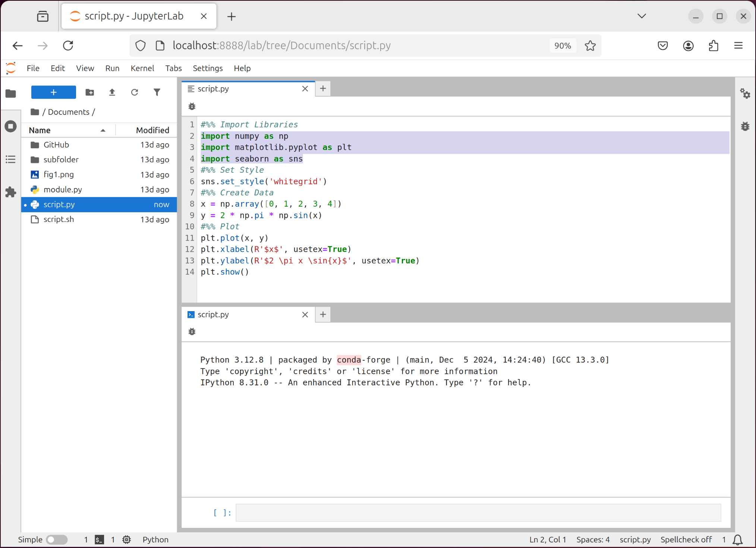This screenshot has height=548, width=756.
Task: Click the New Folder icon in file browser
Action: click(x=90, y=92)
